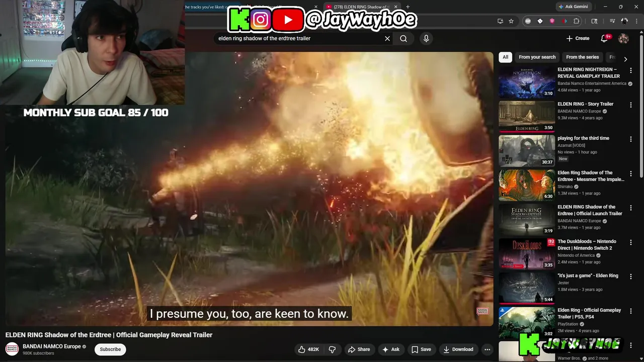Open options menu for NIGHTREIGN reveal trailer
This screenshot has width=644, height=362.
(631, 70)
